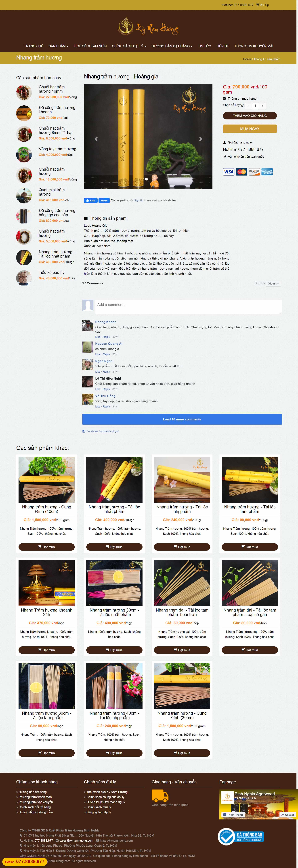Screen dimensions: 298x868
Task: Click the delivery truck icon in footer
Action: (160, 796)
